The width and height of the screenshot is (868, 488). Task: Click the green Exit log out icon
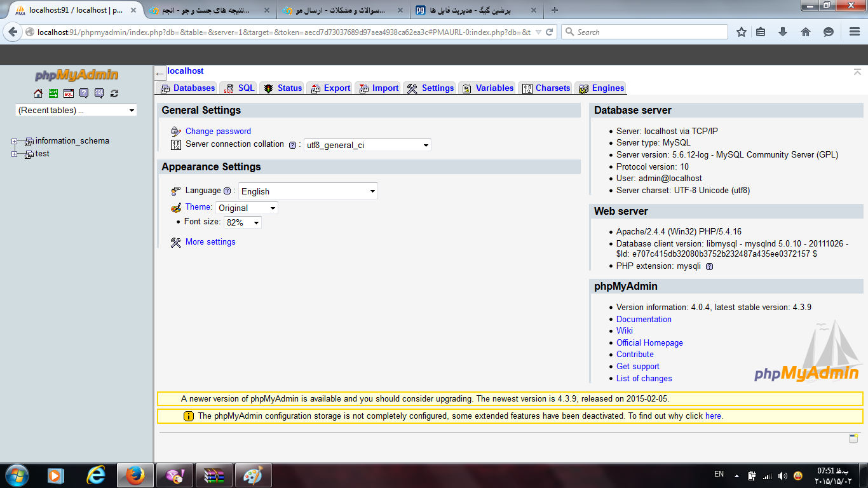pyautogui.click(x=53, y=93)
